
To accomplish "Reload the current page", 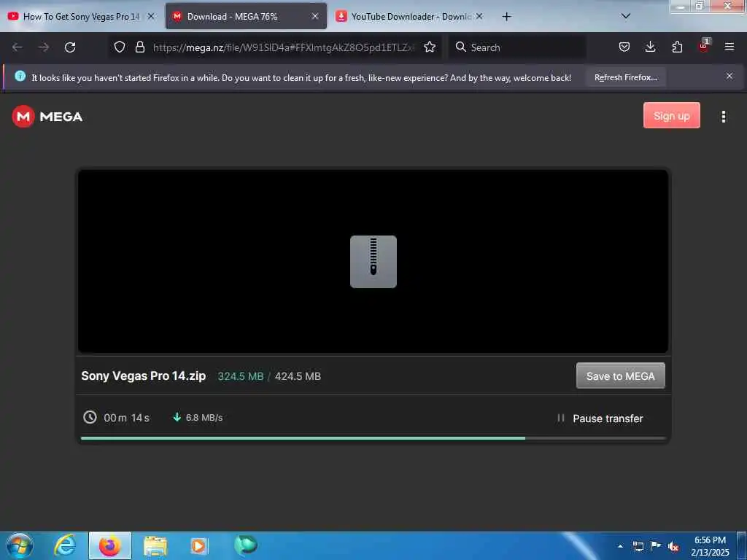I will point(70,47).
